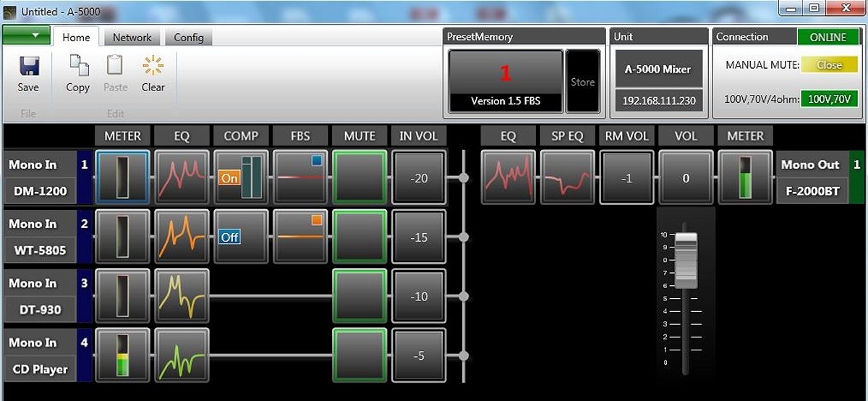The width and height of the screenshot is (868, 401).
Task: Open the 100V,70V line voltage selector
Action: pyautogui.click(x=828, y=98)
